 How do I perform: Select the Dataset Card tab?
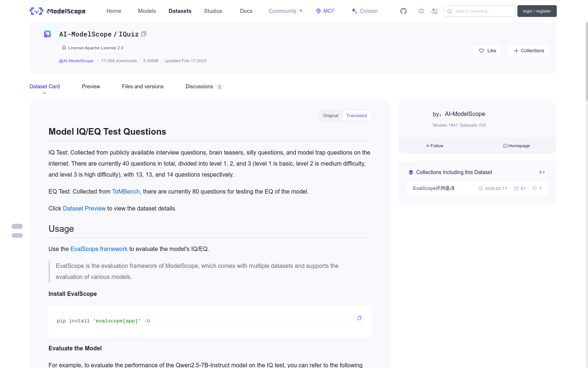pos(44,86)
